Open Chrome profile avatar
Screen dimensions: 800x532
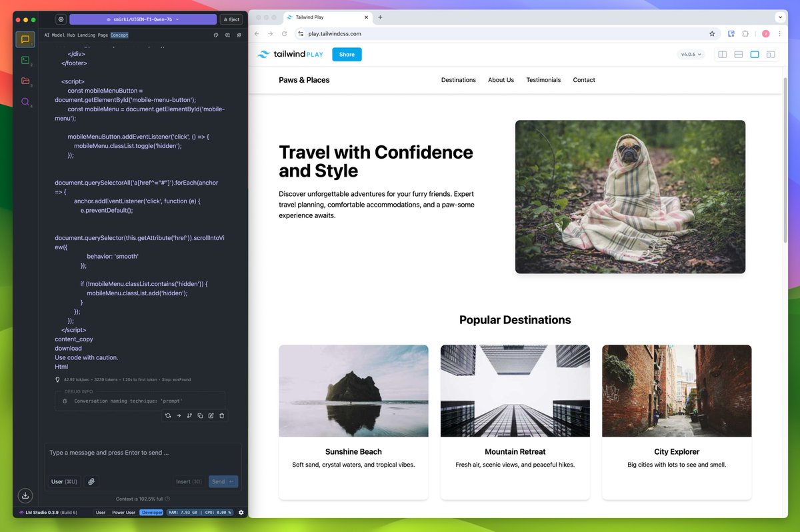(x=765, y=33)
